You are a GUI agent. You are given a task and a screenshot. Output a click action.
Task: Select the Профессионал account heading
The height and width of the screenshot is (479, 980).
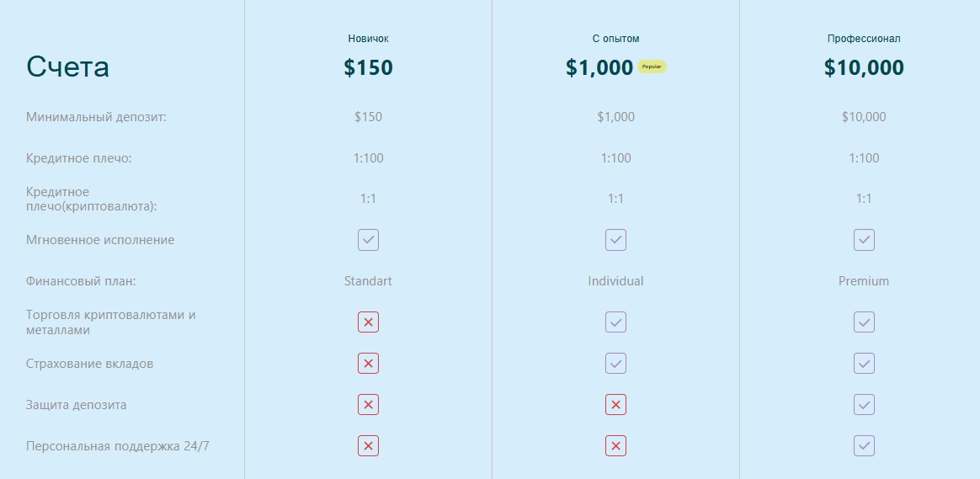click(x=864, y=39)
